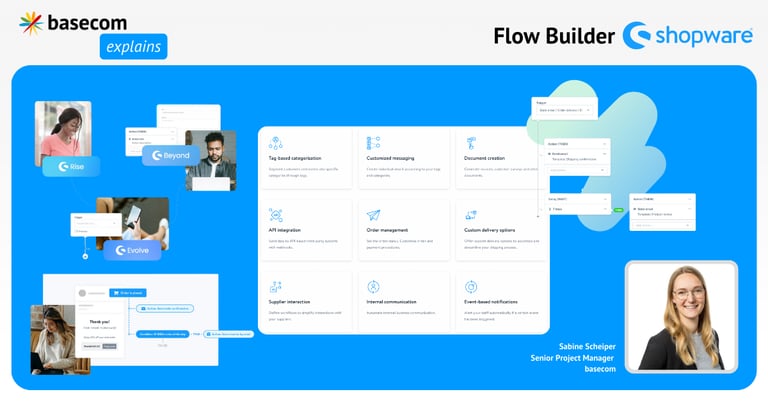Click photo of man with laptop
Viewport: 768px width, 401px height.
click(211, 161)
